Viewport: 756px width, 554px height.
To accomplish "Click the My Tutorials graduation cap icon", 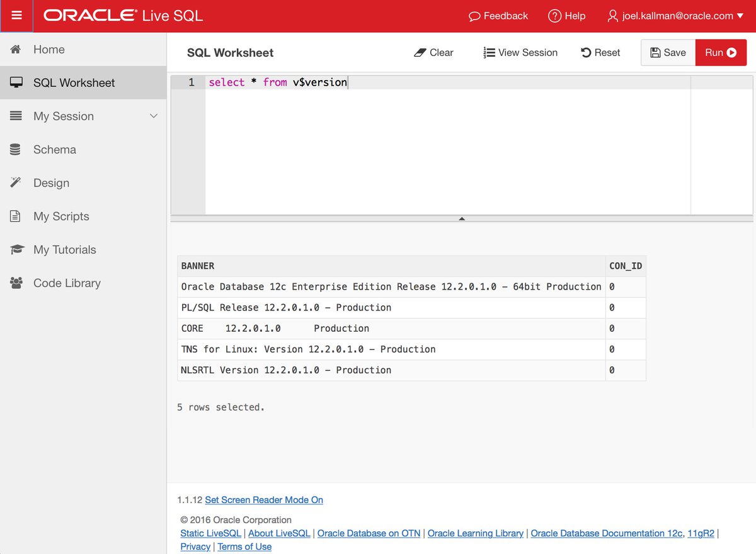I will tap(16, 249).
